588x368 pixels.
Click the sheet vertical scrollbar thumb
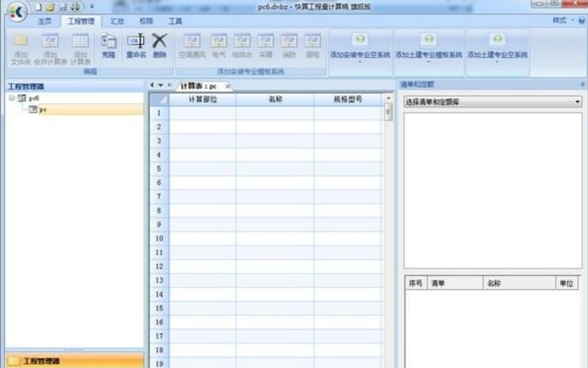pos(388,112)
